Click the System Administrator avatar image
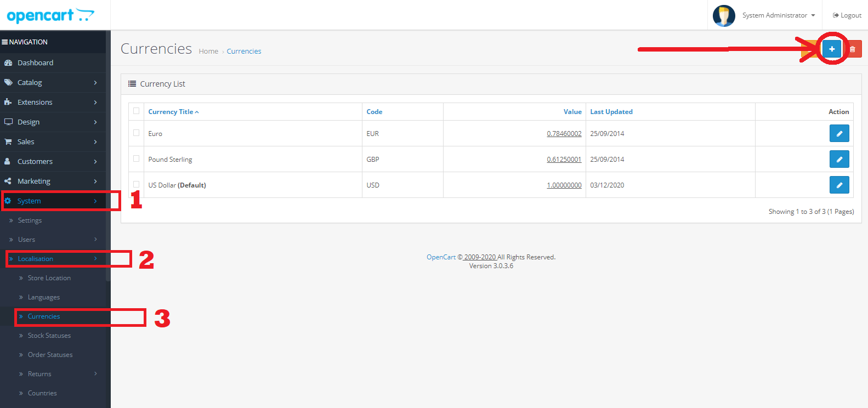The image size is (868, 408). point(724,15)
